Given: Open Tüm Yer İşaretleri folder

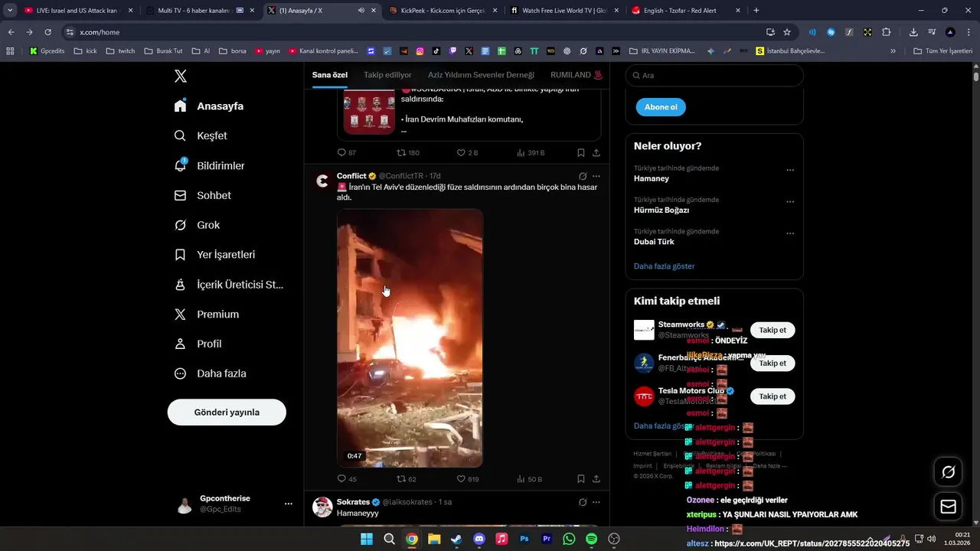Looking at the screenshot, I should (944, 51).
